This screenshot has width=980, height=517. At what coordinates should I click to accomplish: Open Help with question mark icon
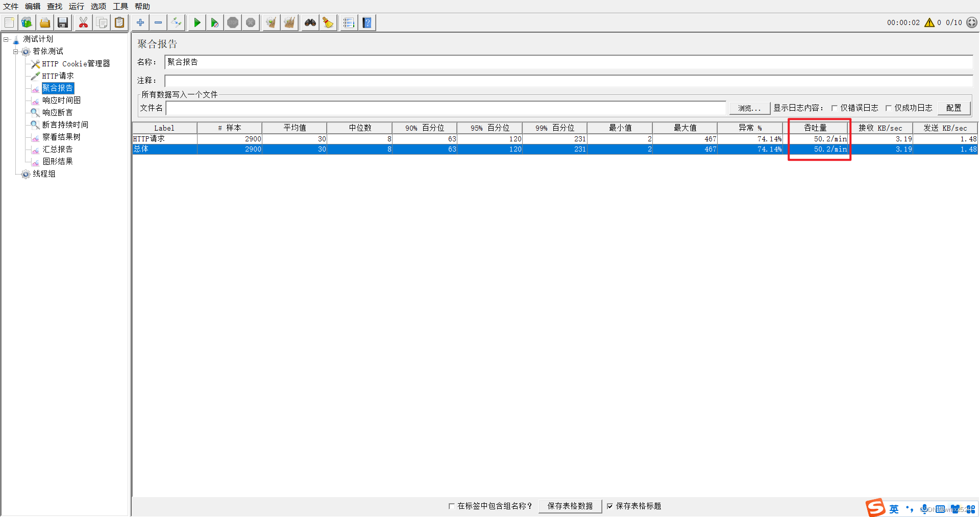point(367,22)
